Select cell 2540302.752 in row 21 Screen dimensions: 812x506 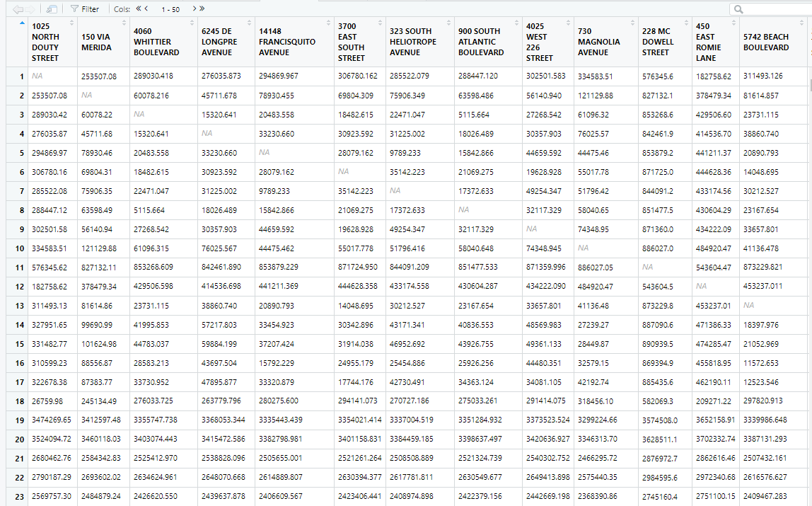click(548, 458)
